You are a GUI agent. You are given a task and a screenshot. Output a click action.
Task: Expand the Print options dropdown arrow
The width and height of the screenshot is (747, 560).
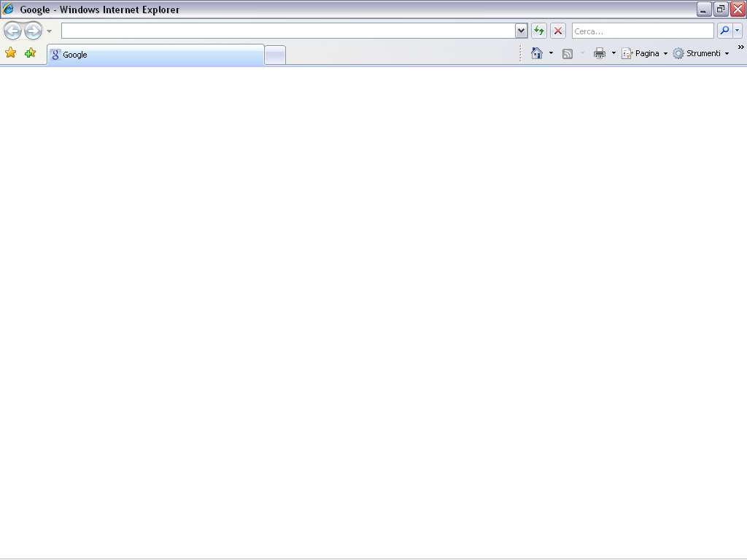tap(614, 53)
